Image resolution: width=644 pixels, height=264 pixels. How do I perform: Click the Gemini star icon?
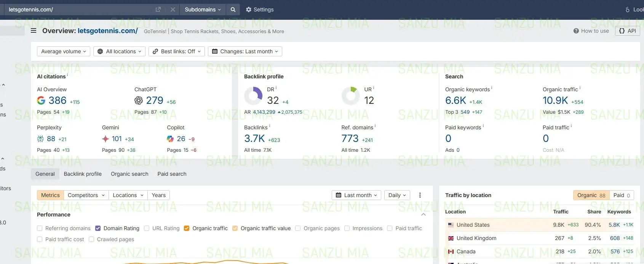105,139
